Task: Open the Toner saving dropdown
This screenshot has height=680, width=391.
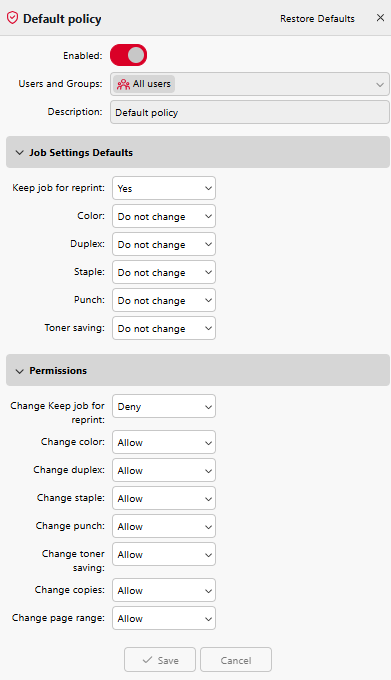Action: click(164, 328)
